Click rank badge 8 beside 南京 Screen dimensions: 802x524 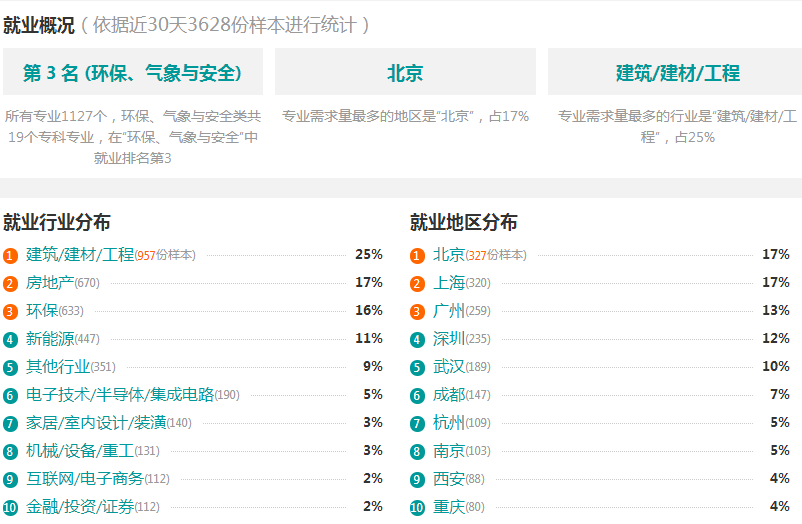point(417,452)
